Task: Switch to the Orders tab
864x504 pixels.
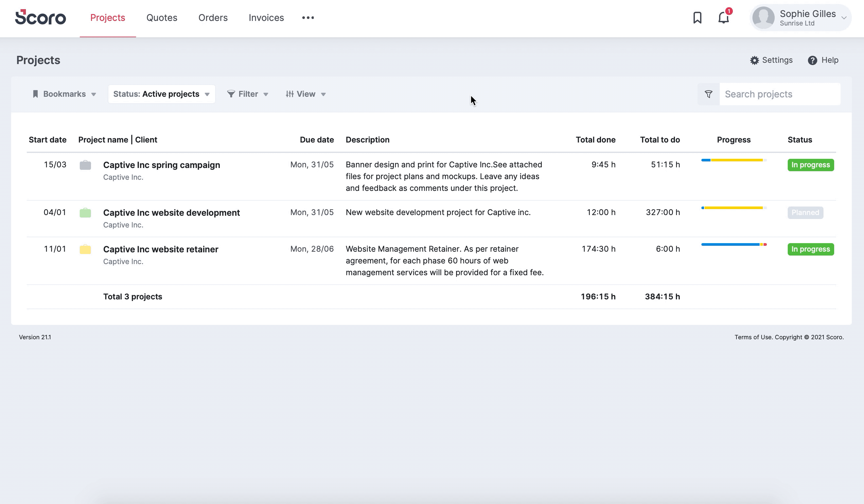Action: (213, 18)
